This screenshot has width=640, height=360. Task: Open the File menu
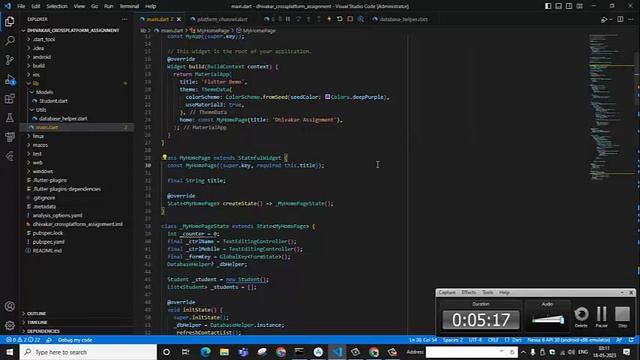coord(21,6)
